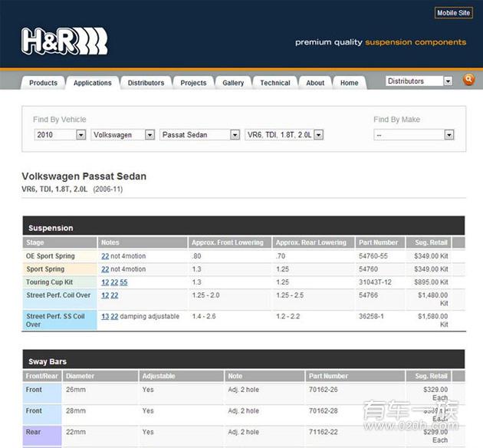
Task: Click note 22 in Street Perf. Coil Over row
Action: (x=114, y=295)
